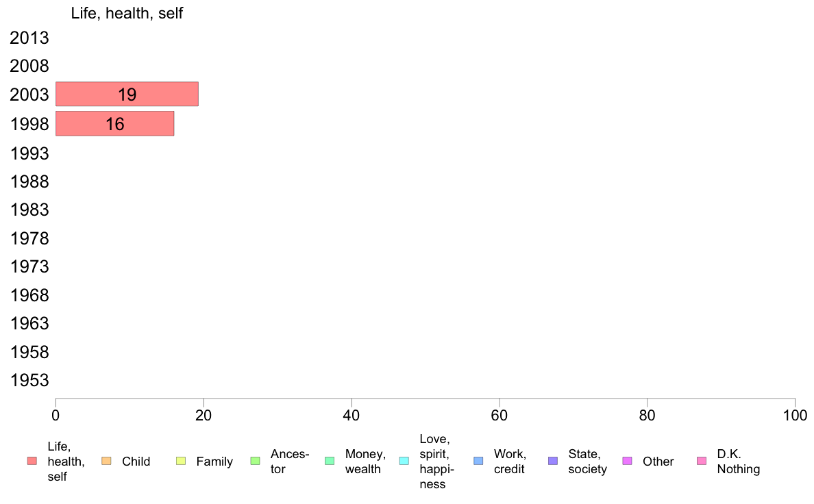Screen dimensions: 814x504
Task: Click the 2013 year label
Action: (x=29, y=38)
